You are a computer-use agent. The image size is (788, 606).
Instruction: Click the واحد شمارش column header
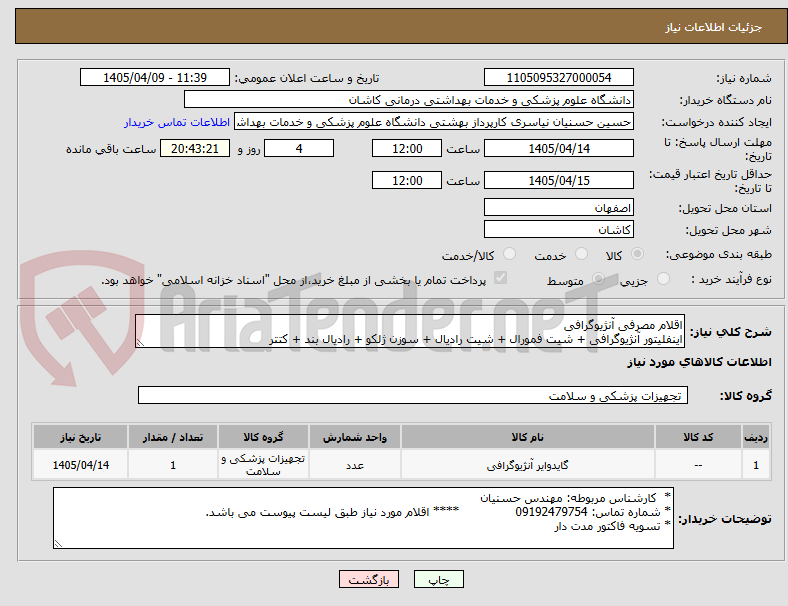pos(355,437)
